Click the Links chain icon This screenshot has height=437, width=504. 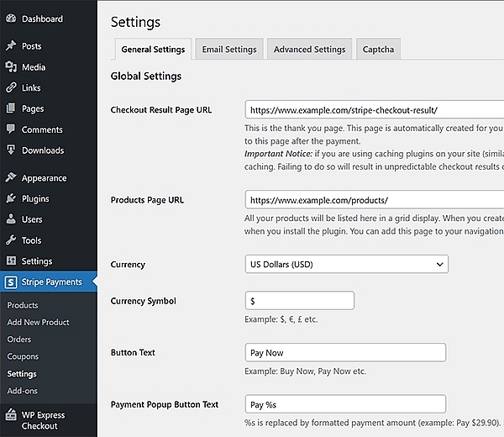point(11,87)
